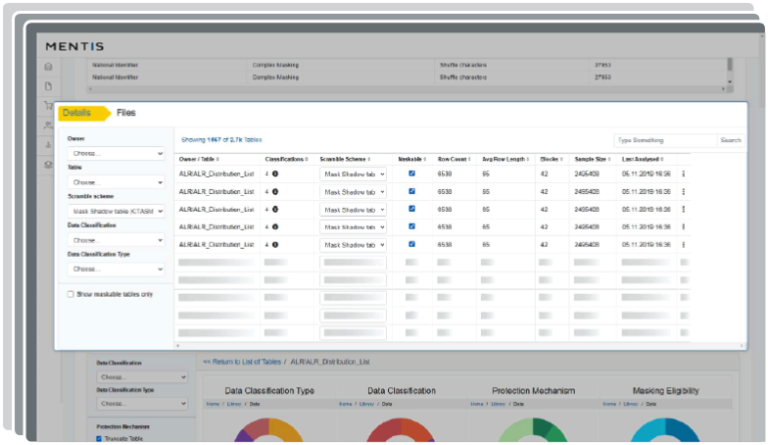Click info icon in third row Classifications
The width and height of the screenshot is (768, 445).
(275, 209)
